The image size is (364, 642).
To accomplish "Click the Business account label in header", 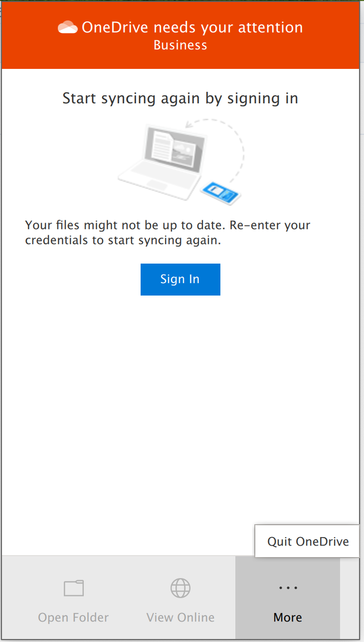I will point(180,45).
